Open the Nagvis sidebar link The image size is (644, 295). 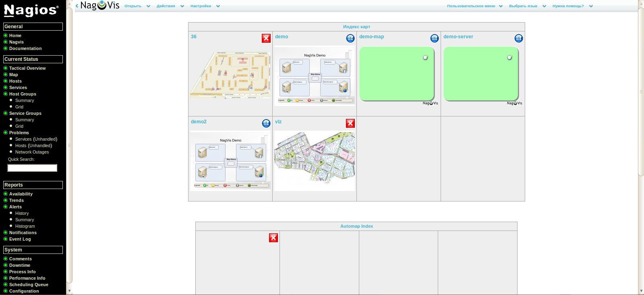(x=17, y=42)
